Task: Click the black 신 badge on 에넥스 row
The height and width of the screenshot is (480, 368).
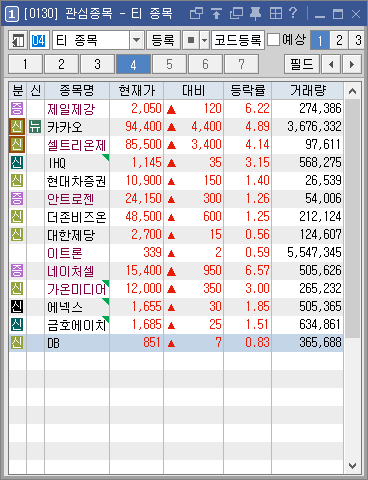Action: pos(17,307)
